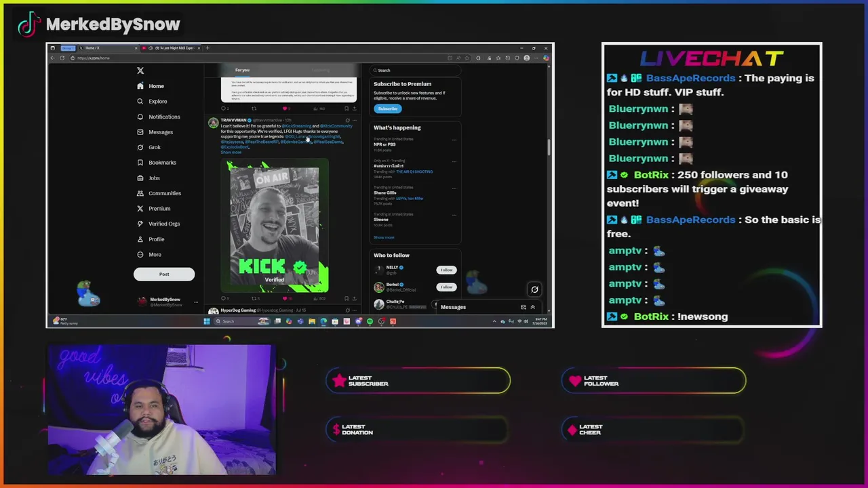868x488 pixels.
Task: Click share icon under the Kick Verified image
Action: (354, 298)
